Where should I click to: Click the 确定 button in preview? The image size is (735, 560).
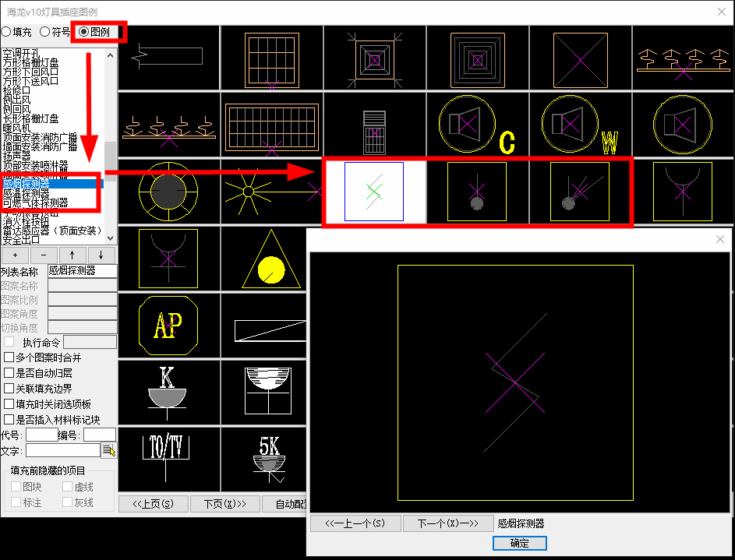[x=519, y=543]
